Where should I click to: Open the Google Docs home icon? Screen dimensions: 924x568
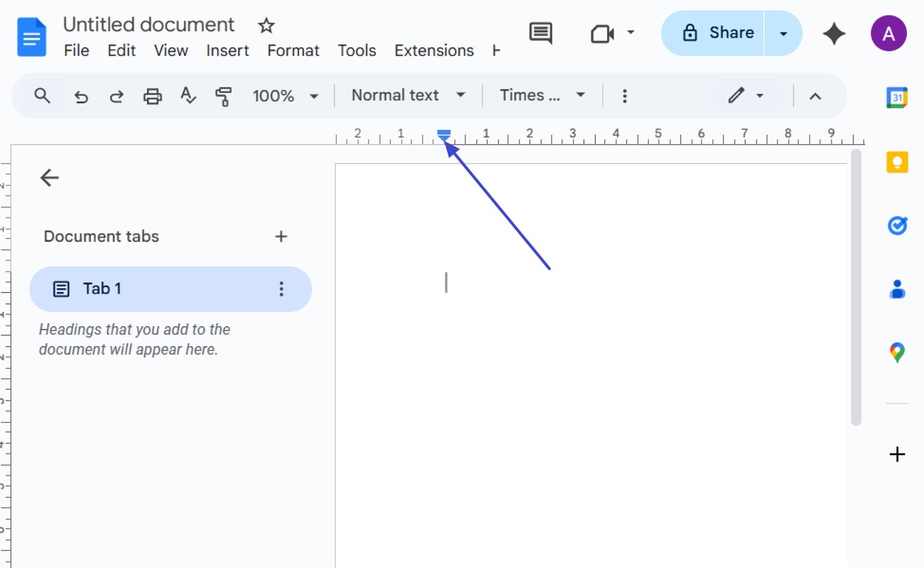point(32,37)
